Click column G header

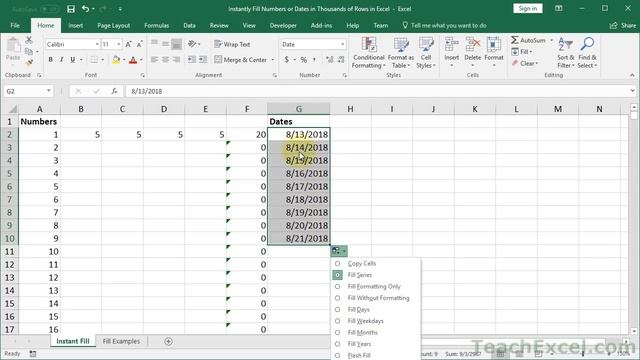299,109
